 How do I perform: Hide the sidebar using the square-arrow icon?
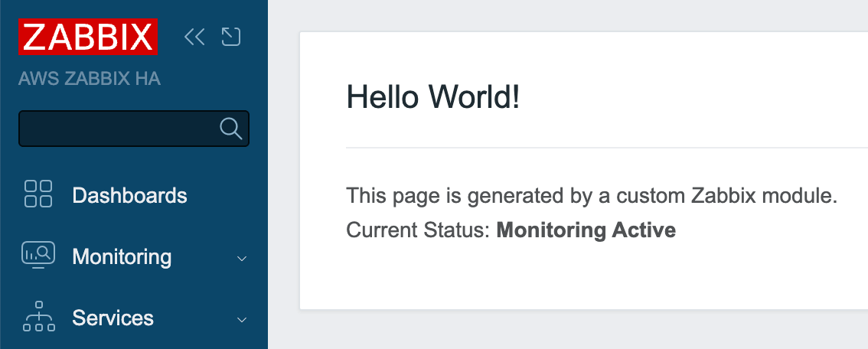[x=231, y=37]
